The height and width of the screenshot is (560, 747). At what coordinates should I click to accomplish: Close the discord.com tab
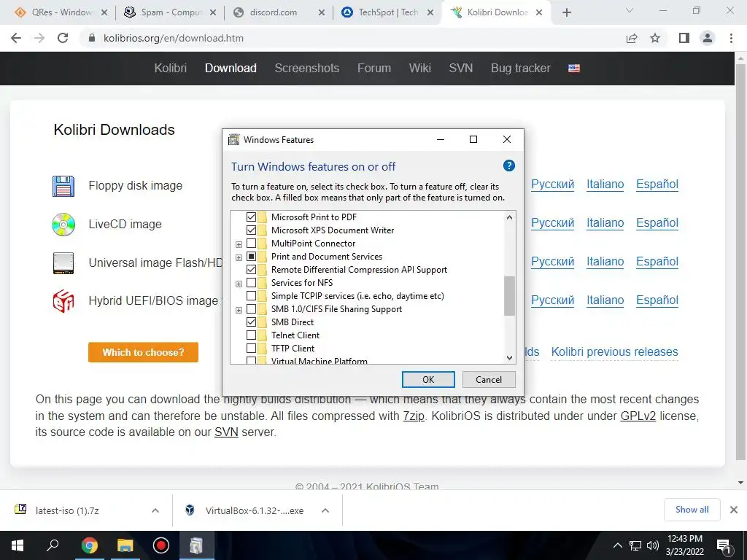point(322,13)
